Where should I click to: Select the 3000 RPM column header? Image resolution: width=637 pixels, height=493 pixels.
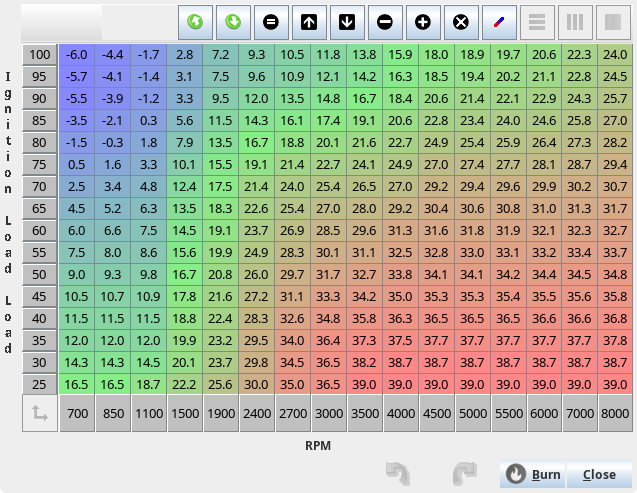pyautogui.click(x=328, y=413)
